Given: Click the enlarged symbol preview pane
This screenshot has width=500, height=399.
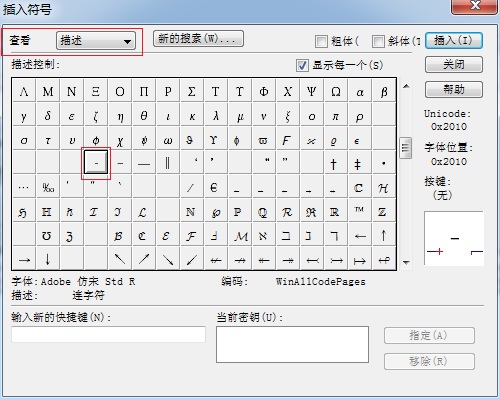Looking at the screenshot, I should click(x=454, y=238).
